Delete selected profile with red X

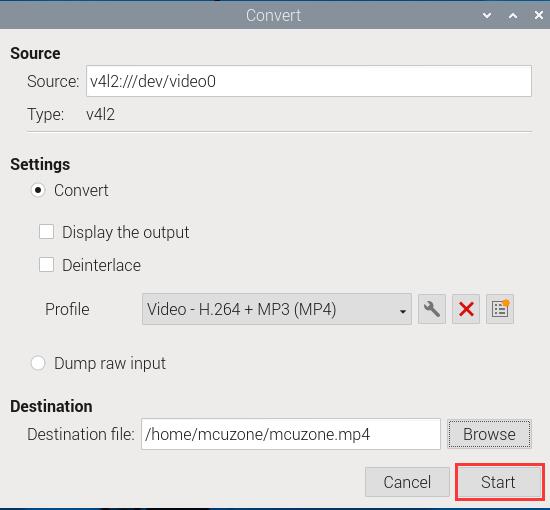[x=466, y=309]
